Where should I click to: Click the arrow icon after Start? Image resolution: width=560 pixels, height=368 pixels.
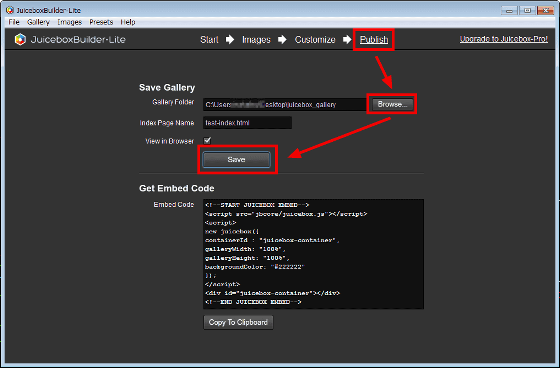click(230, 39)
